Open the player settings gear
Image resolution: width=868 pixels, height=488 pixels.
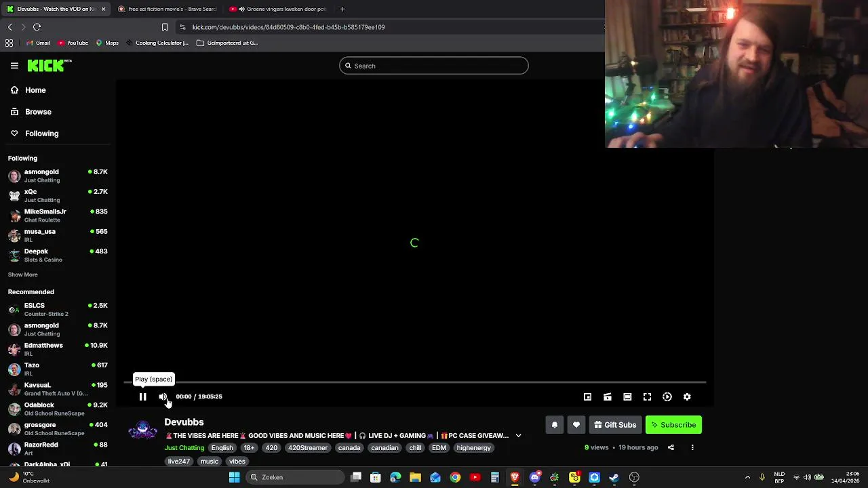(x=687, y=396)
